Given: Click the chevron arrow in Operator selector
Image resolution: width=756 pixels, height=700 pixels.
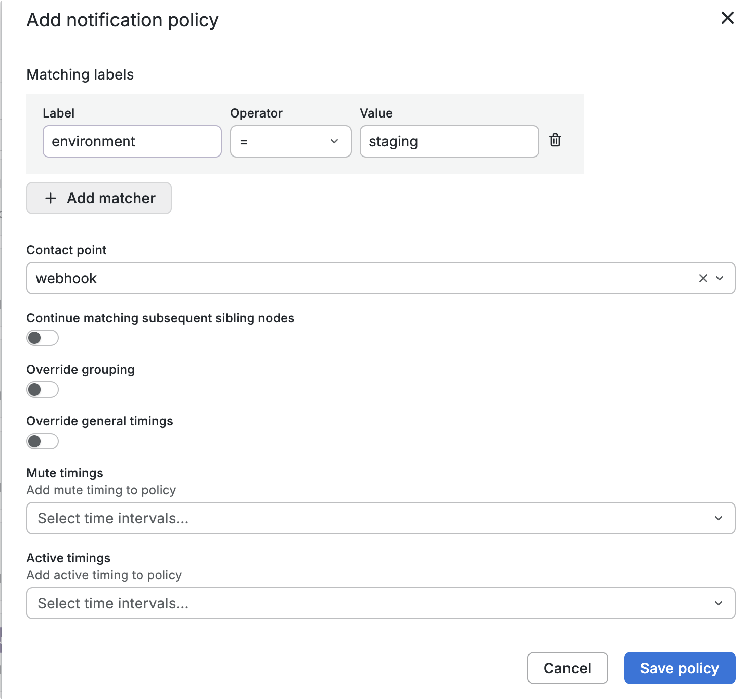Looking at the screenshot, I should 334,141.
